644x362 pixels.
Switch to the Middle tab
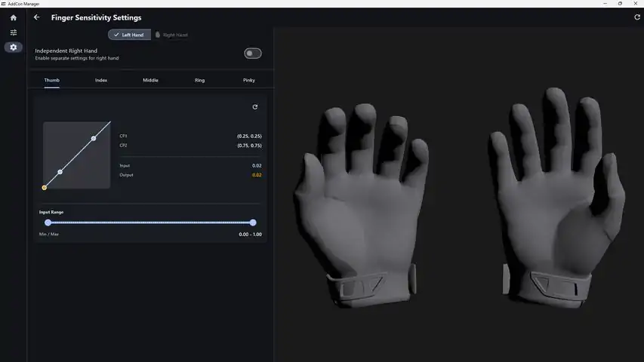(x=150, y=80)
